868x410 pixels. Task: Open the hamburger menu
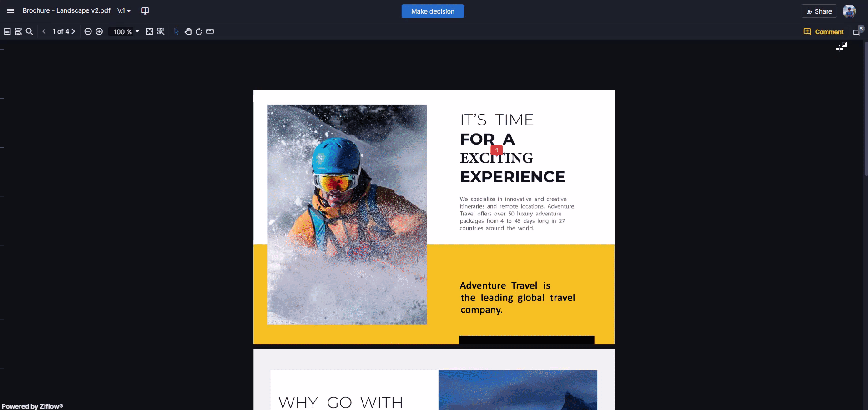tap(10, 11)
